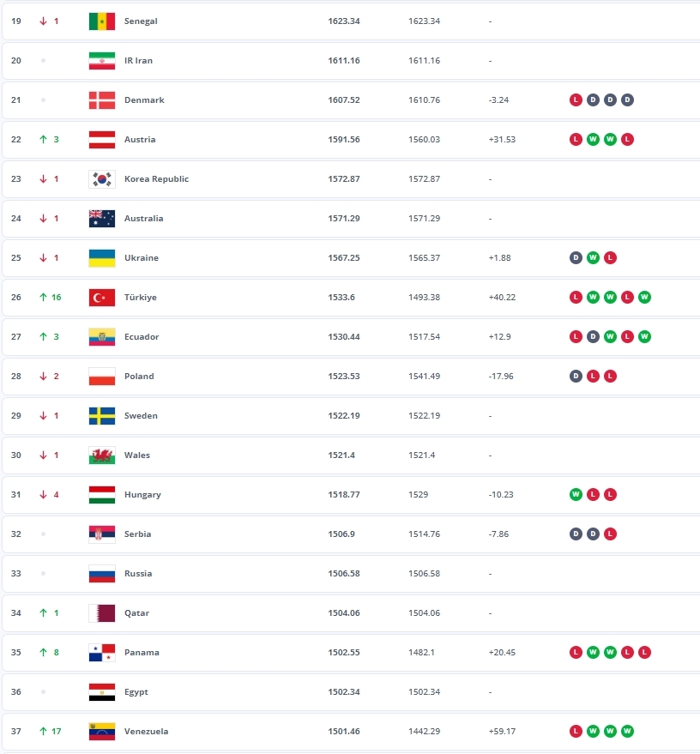Select the Wales dragon flag

tap(102, 455)
